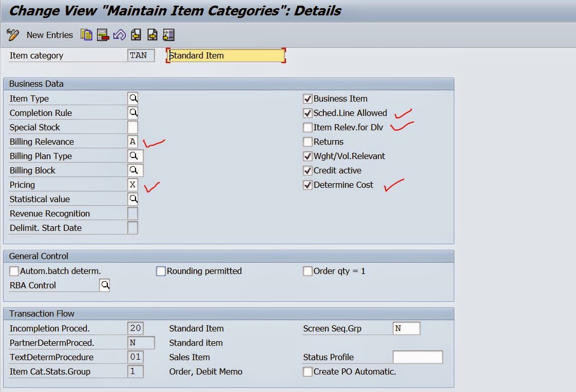
Task: Enable the Returns checkbox
Action: [308, 142]
